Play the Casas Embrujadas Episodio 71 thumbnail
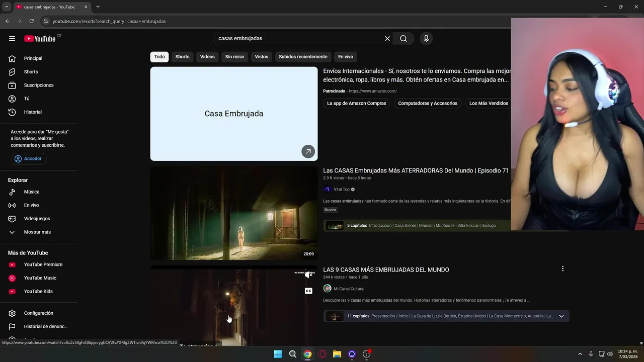 pyautogui.click(x=234, y=213)
